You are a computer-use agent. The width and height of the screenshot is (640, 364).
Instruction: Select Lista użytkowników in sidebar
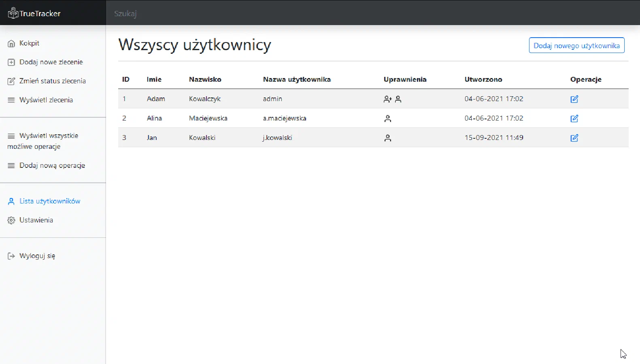coord(49,201)
